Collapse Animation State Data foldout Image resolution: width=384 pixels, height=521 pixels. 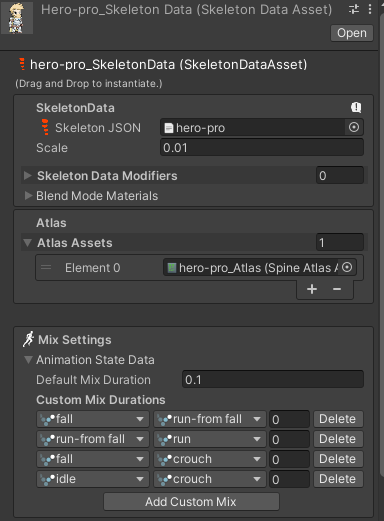[29, 360]
